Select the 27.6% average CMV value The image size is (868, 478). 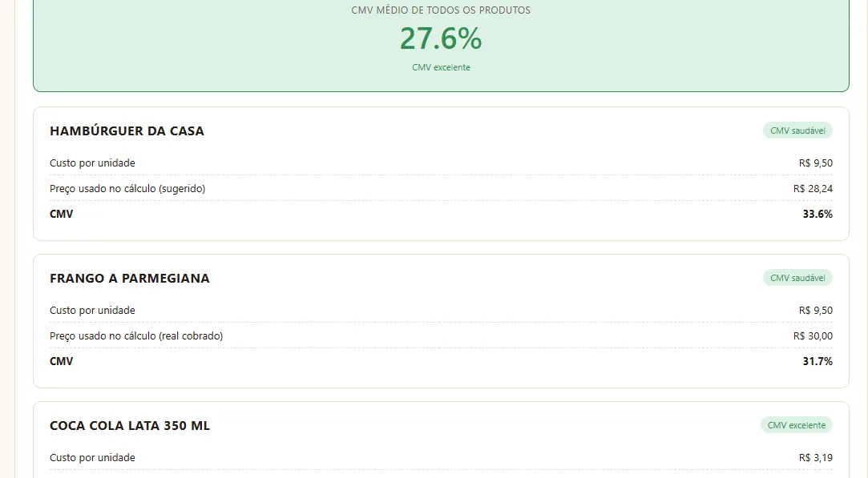[441, 38]
